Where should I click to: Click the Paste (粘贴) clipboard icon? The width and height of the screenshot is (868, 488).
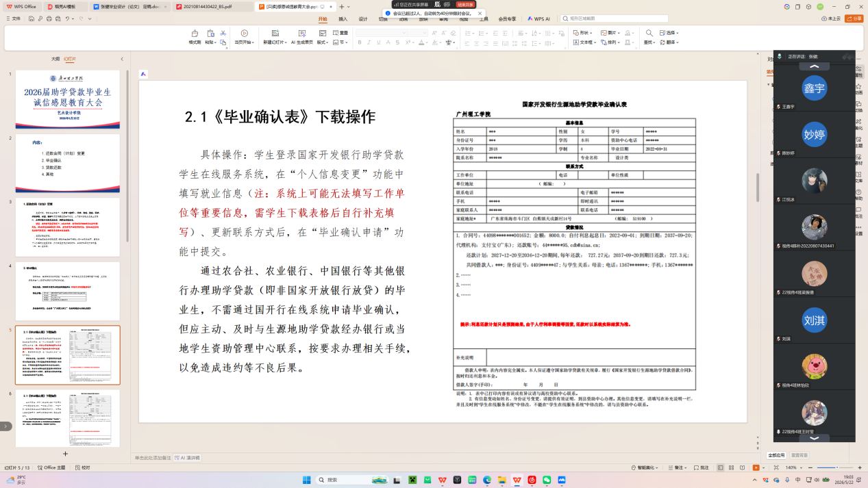click(x=210, y=34)
